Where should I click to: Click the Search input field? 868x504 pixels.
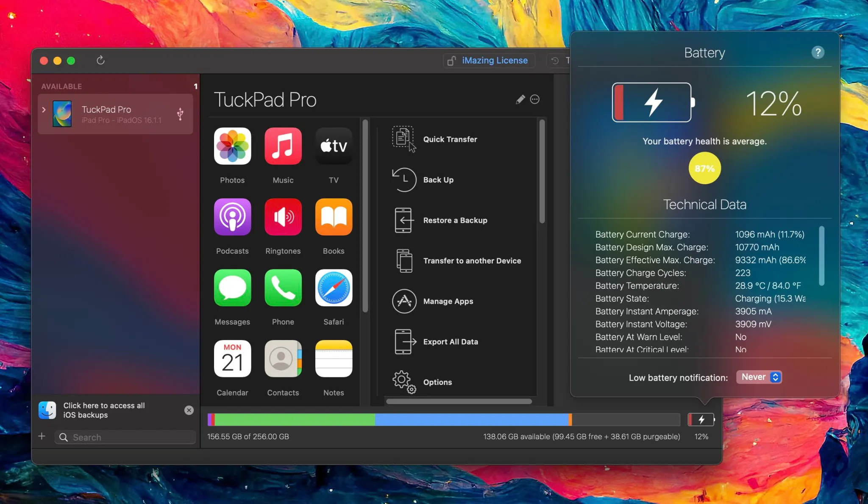[x=125, y=437]
